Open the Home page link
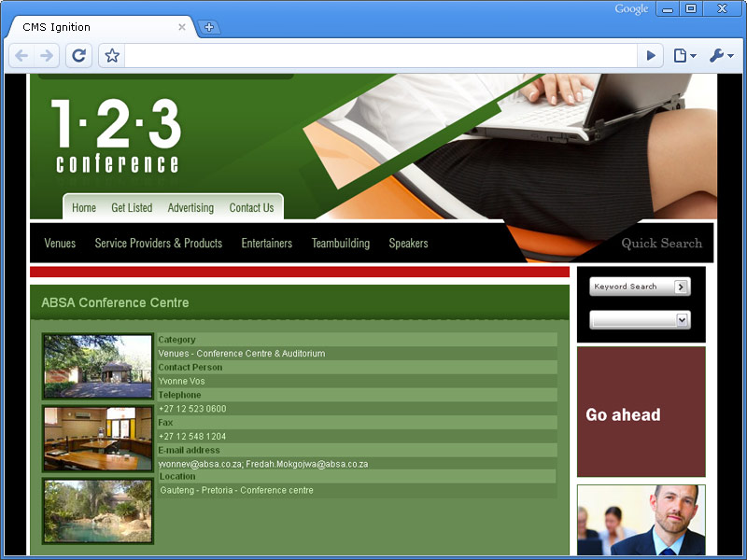 click(x=84, y=207)
